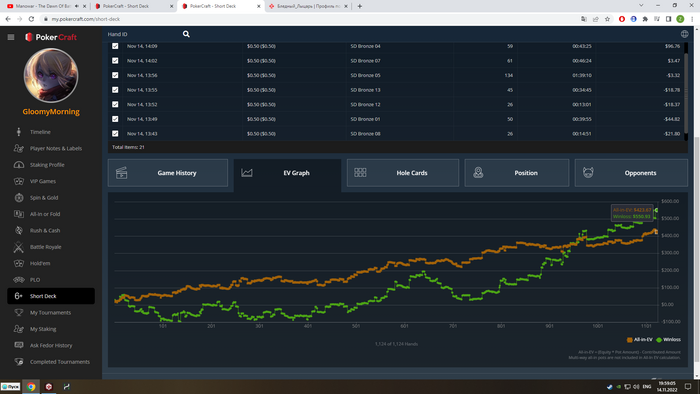Click the Opponents mask icon

[588, 172]
